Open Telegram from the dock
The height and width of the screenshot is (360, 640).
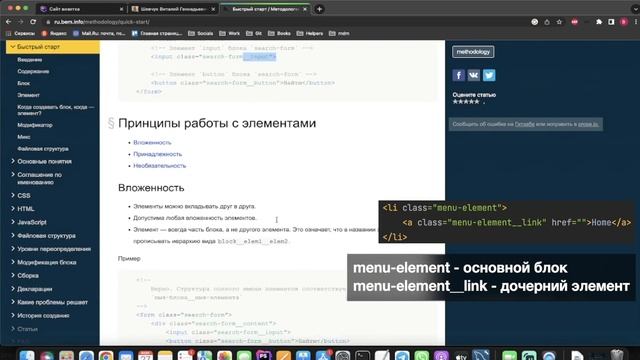point(402,356)
